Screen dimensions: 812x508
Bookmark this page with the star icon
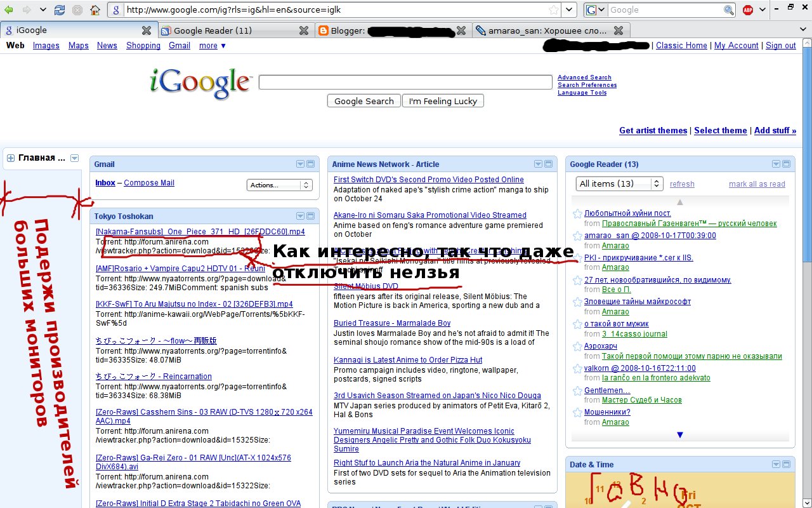(x=554, y=10)
